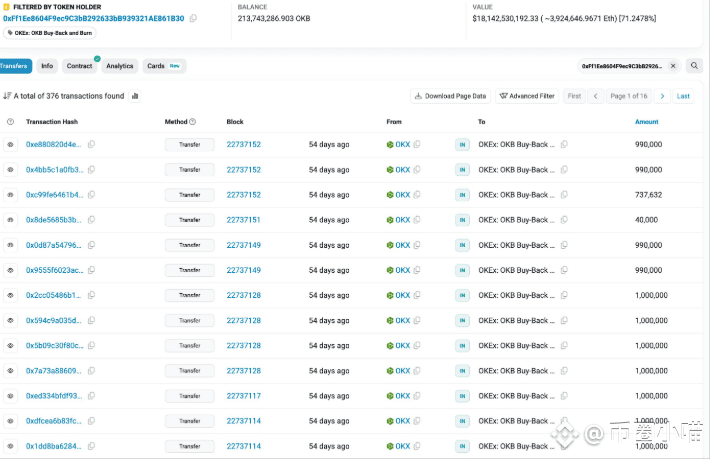Sort by the Amount column header

tap(647, 122)
